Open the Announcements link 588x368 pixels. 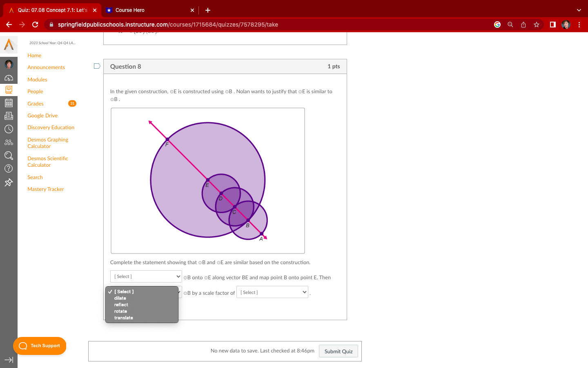coord(46,67)
